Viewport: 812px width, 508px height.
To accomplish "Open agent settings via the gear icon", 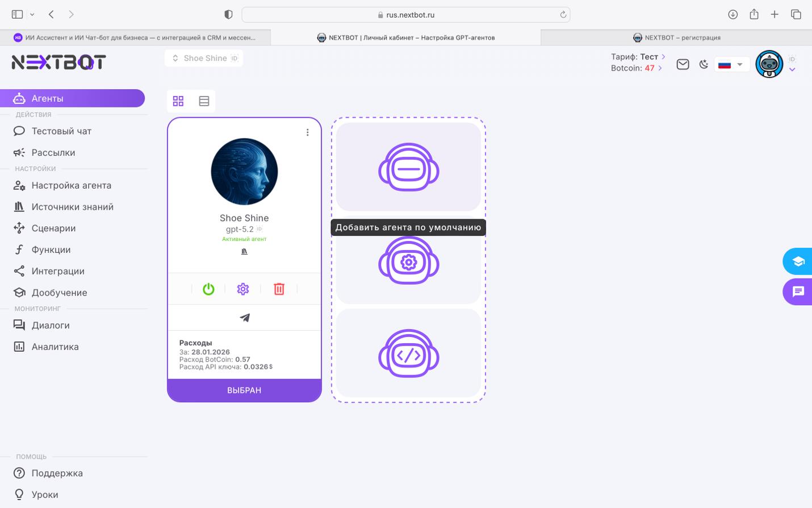I will coord(243,289).
